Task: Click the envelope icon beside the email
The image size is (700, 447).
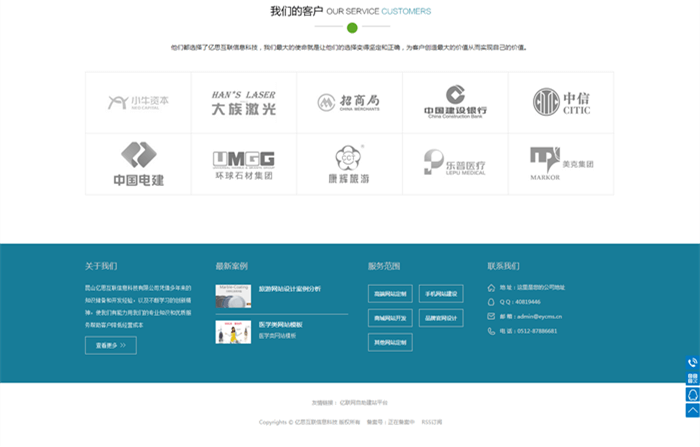Action: point(491,316)
